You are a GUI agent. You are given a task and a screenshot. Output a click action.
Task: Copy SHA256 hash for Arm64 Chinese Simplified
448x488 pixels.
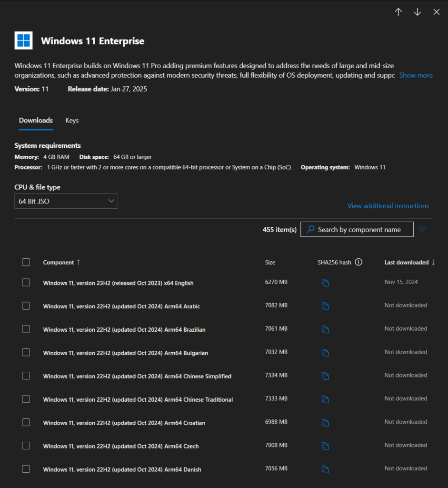325,376
